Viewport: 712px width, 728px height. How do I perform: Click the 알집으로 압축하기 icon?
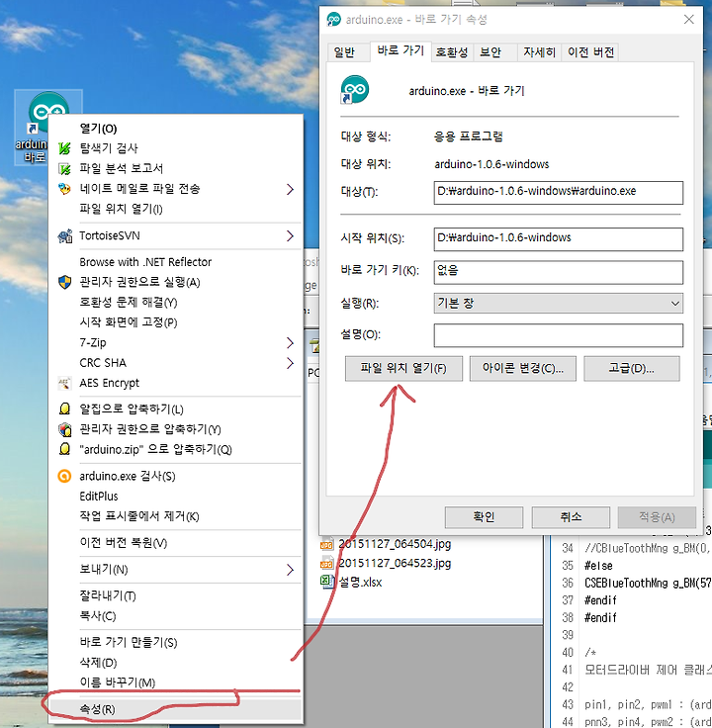coord(64,409)
